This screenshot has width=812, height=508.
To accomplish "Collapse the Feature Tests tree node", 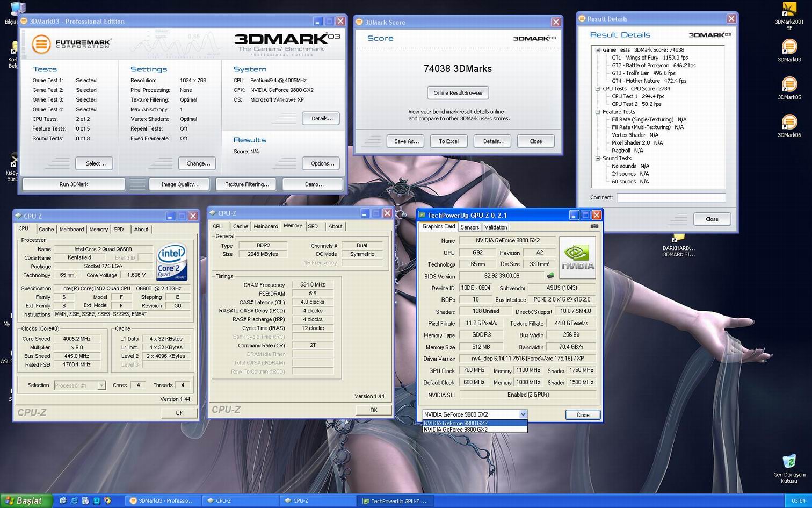I will click(597, 112).
